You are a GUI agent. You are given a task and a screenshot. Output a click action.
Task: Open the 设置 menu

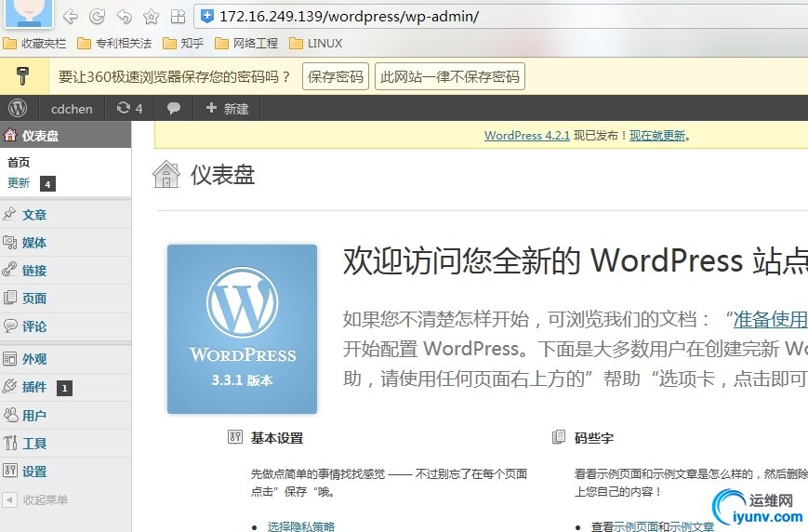tap(34, 471)
